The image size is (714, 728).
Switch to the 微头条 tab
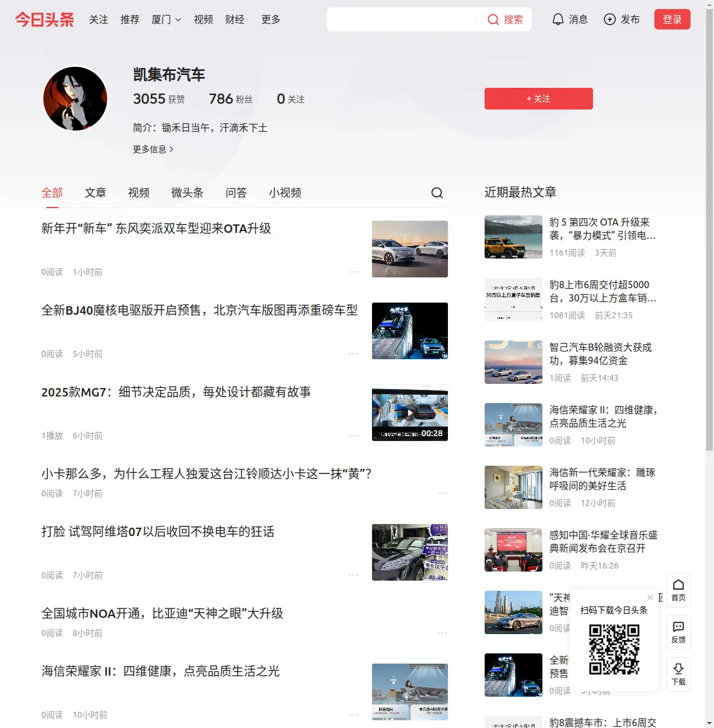coord(187,193)
